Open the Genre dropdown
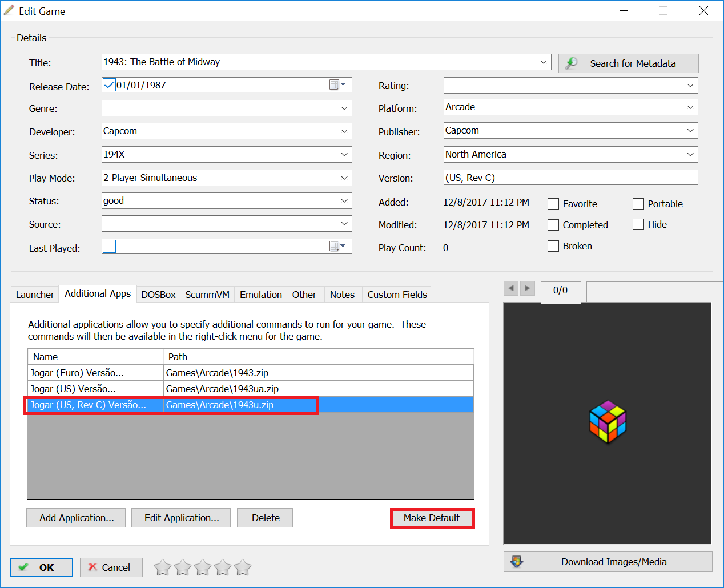This screenshot has width=724, height=588. (x=344, y=108)
